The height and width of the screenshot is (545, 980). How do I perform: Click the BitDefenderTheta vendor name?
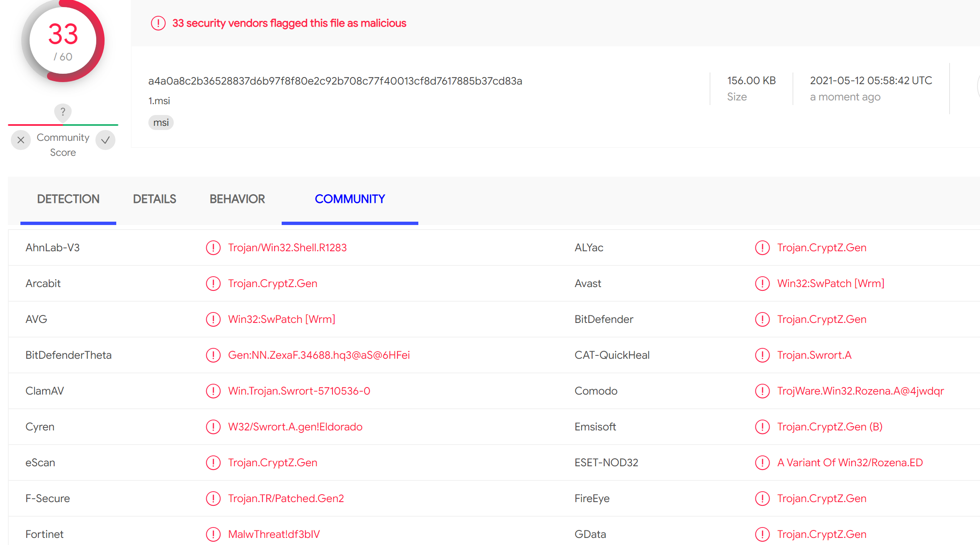(68, 355)
